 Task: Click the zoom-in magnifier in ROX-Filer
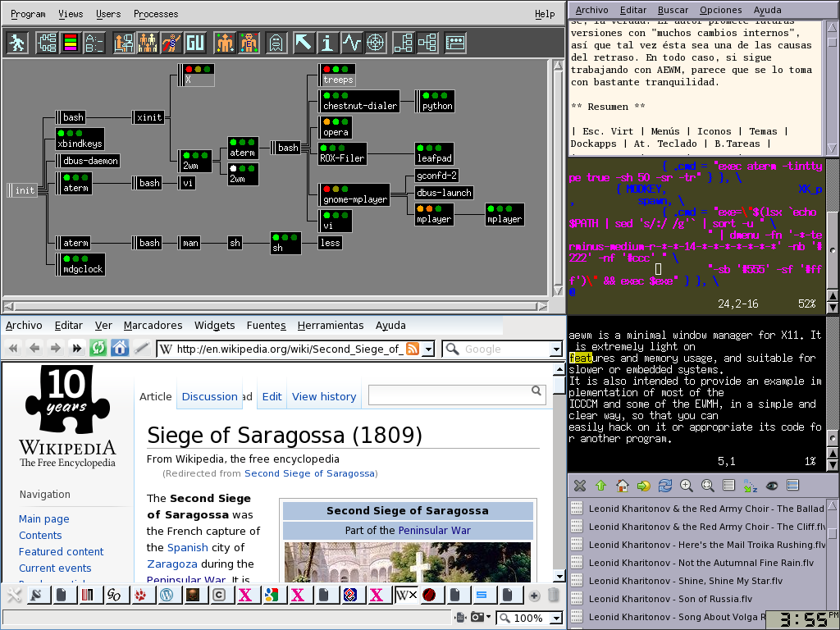coord(687,486)
